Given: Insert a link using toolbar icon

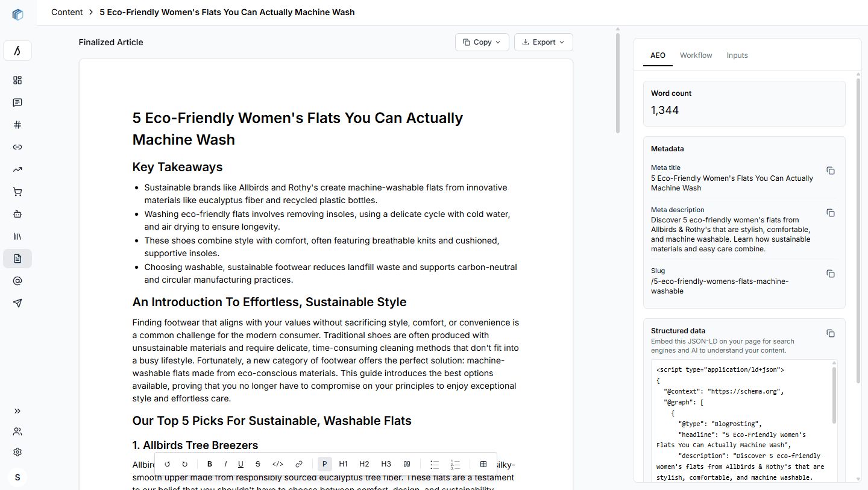Looking at the screenshot, I should (x=299, y=464).
